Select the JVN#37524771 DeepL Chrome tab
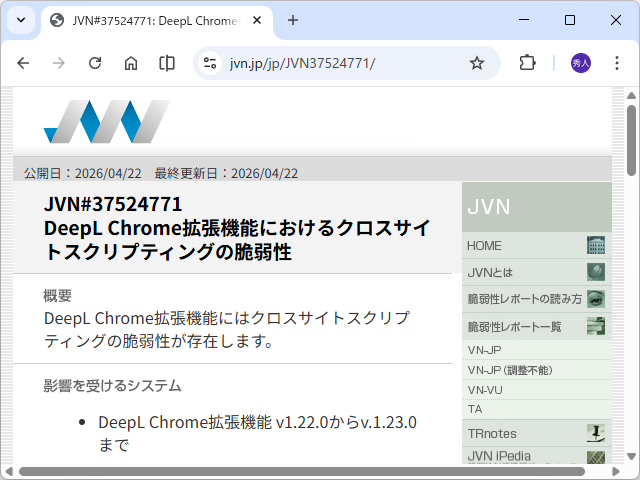 pyautogui.click(x=157, y=21)
